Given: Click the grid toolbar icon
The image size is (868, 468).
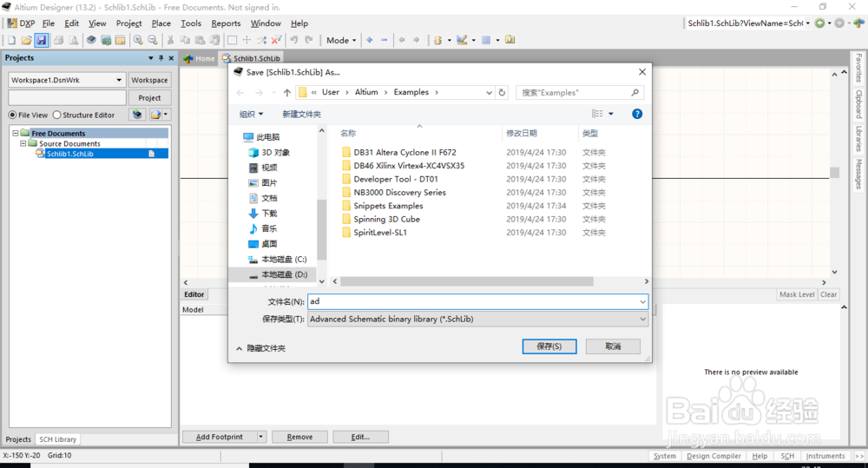Looking at the screenshot, I should click(486, 40).
